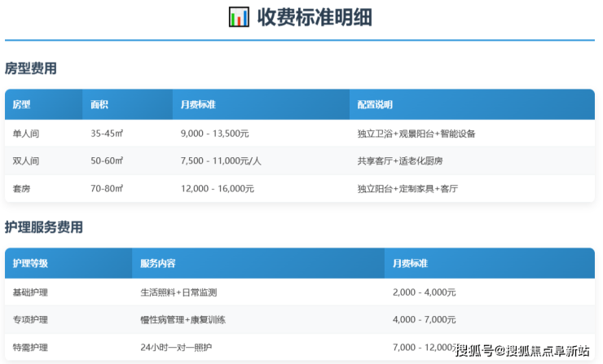Click the 面积 column header
Viewport: 603px width, 364px height.
point(99,105)
